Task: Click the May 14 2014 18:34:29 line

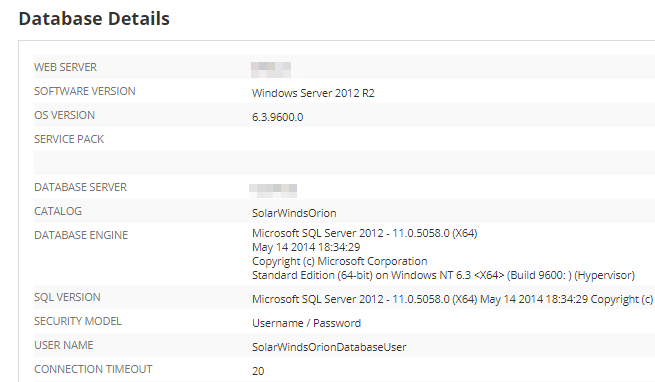Action: [x=306, y=247]
